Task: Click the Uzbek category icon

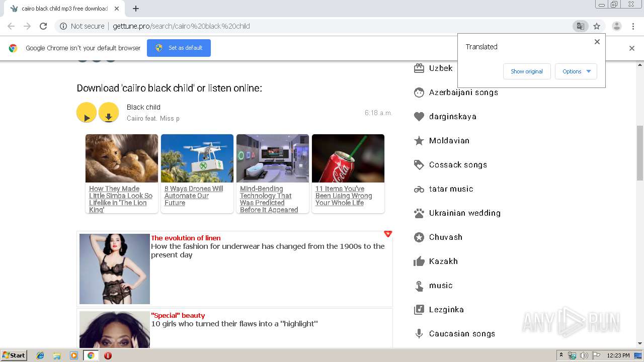Action: pyautogui.click(x=419, y=68)
